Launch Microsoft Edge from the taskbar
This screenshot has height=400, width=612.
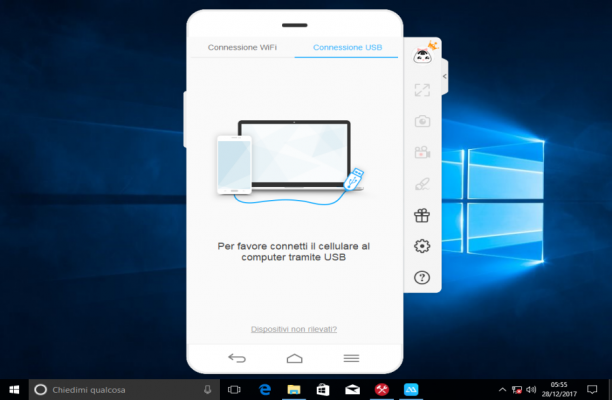tap(265, 389)
